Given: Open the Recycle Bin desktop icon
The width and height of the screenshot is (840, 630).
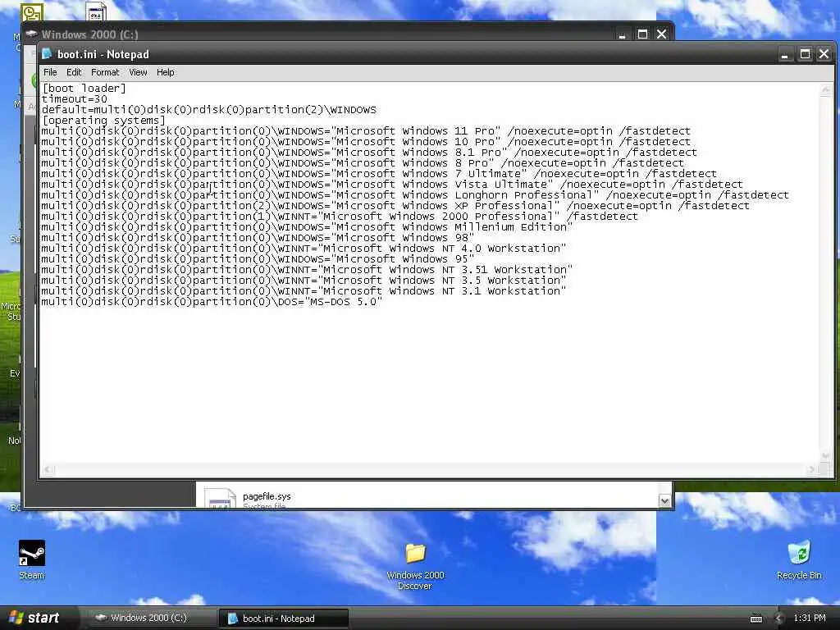Looking at the screenshot, I should point(799,560).
